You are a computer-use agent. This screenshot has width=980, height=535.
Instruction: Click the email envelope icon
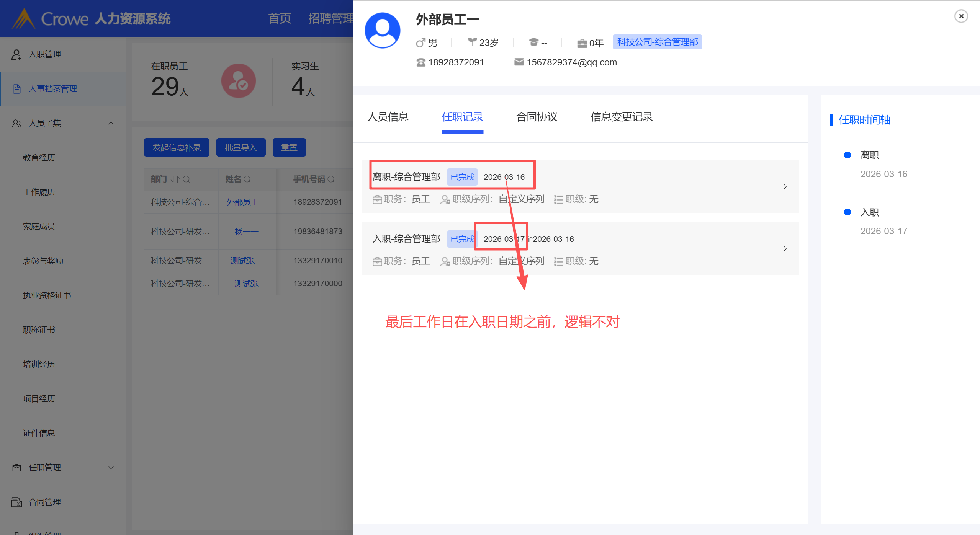(x=519, y=62)
